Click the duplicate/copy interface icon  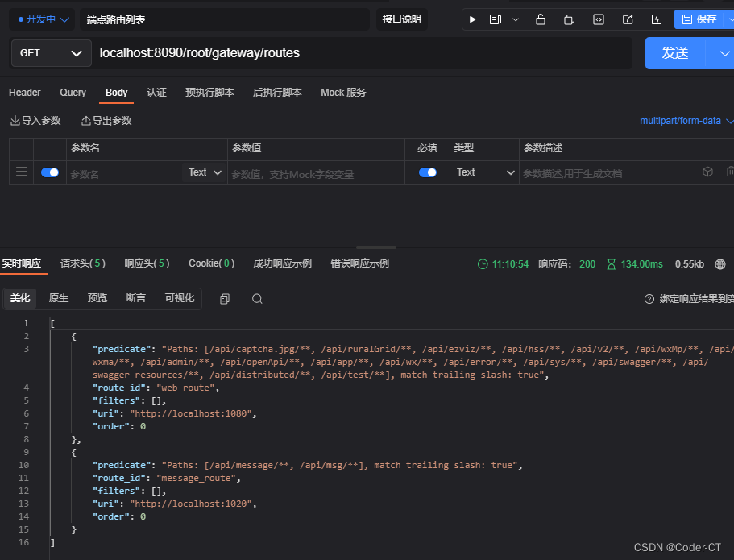tap(569, 19)
